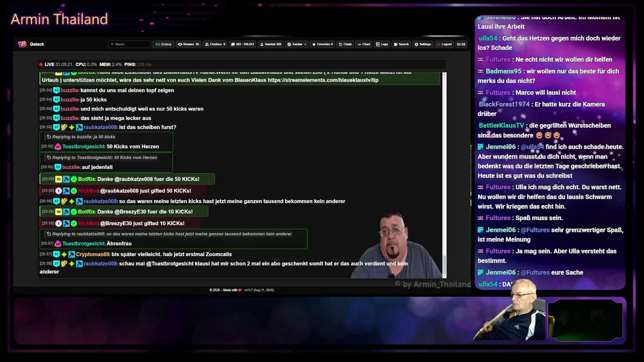Open the streamelements.com/blaueklaustv/tip link
644x362 pixels.
coord(323,80)
